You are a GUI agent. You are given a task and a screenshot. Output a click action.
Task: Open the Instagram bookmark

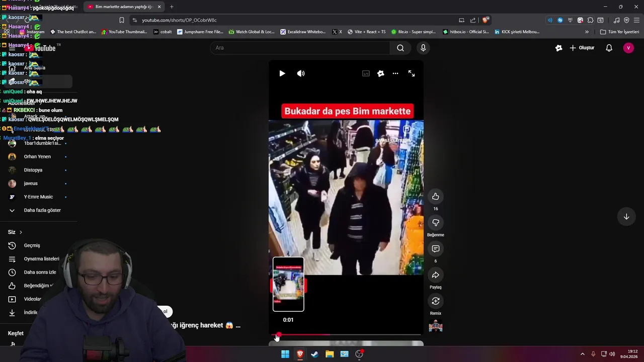(31, 32)
